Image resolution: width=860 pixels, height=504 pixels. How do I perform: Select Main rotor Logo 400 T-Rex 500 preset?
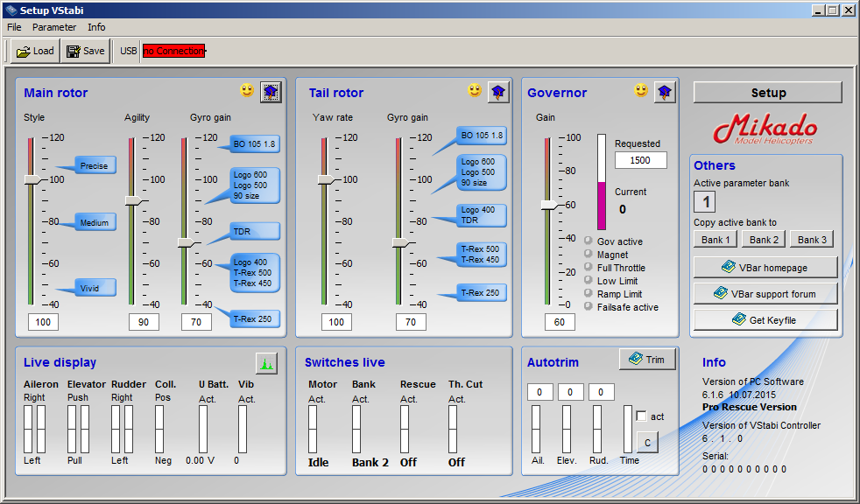coord(255,273)
